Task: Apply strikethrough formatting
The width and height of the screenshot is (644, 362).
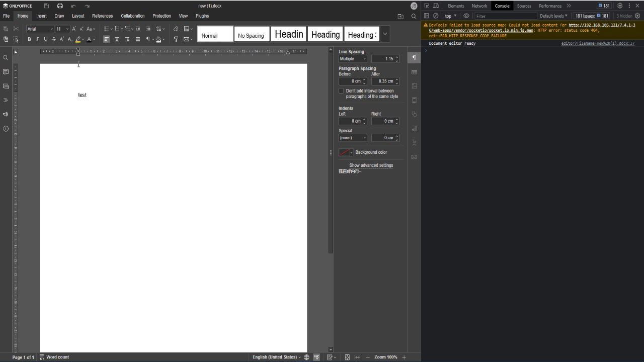Action: click(54, 39)
